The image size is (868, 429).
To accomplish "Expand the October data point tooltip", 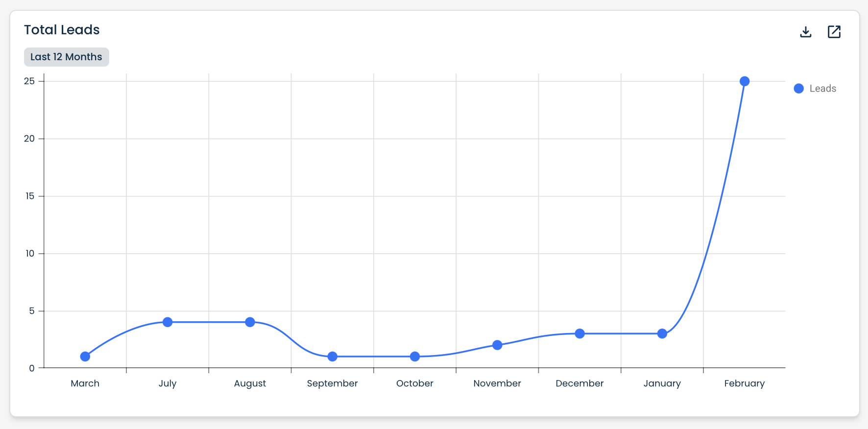I will 414,356.
